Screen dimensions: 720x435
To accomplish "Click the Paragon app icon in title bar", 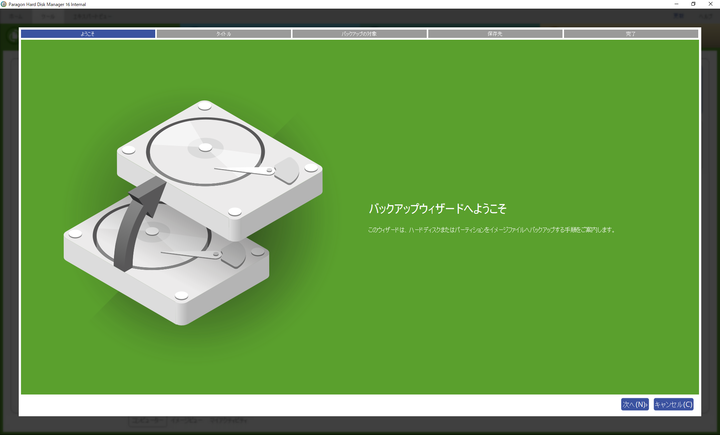I will coord(5,4).
